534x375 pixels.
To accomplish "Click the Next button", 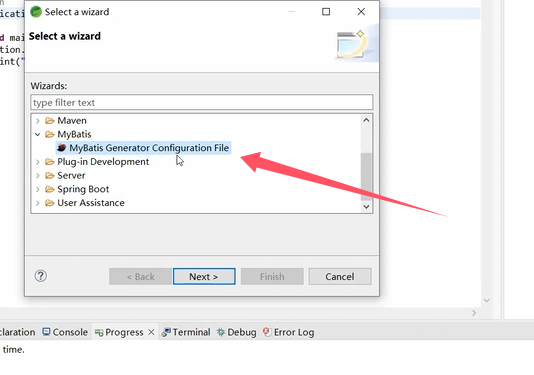I will [204, 276].
